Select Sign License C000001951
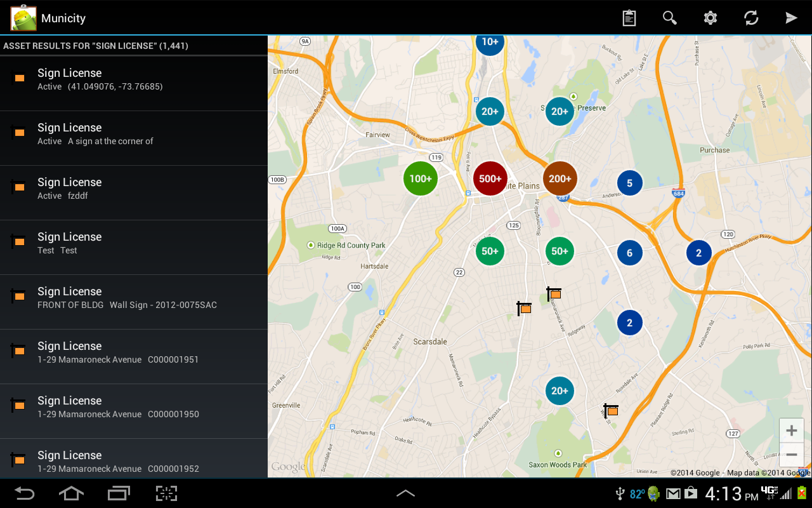Screen dimensions: 812x508 (134, 357)
